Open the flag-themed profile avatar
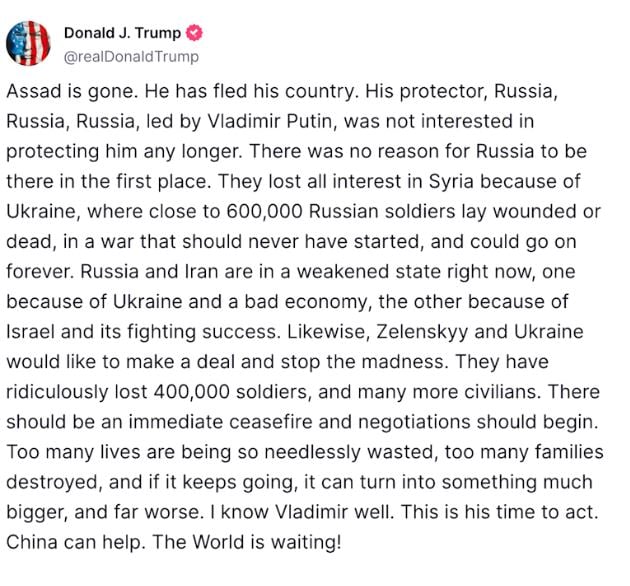630x586 pixels. coord(28,43)
